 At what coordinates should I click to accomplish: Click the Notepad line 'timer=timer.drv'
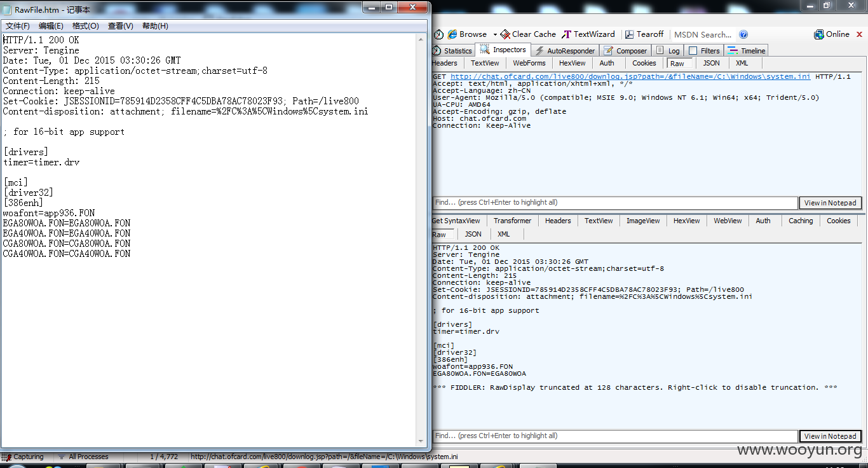tap(41, 162)
